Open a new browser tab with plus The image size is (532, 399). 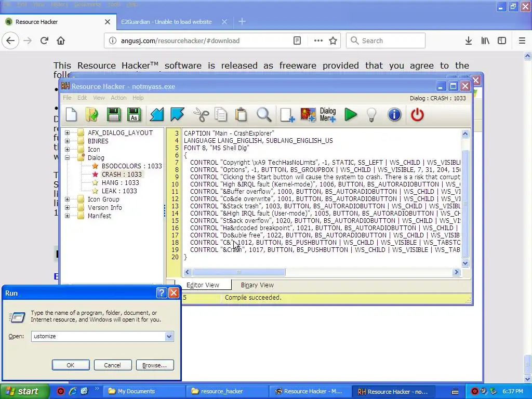(x=242, y=22)
